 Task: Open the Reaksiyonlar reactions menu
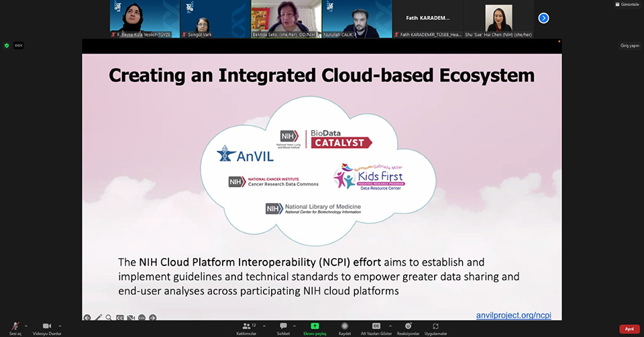pyautogui.click(x=408, y=327)
